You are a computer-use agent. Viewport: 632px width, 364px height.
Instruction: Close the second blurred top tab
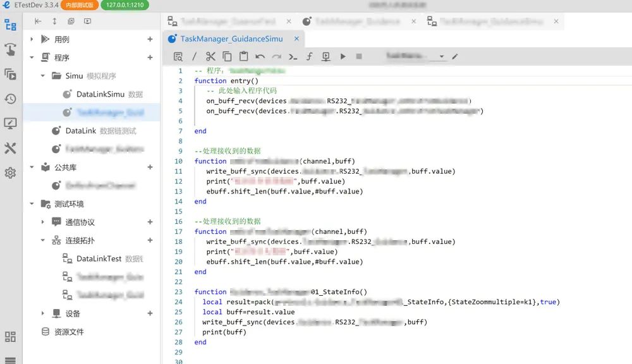point(414,21)
